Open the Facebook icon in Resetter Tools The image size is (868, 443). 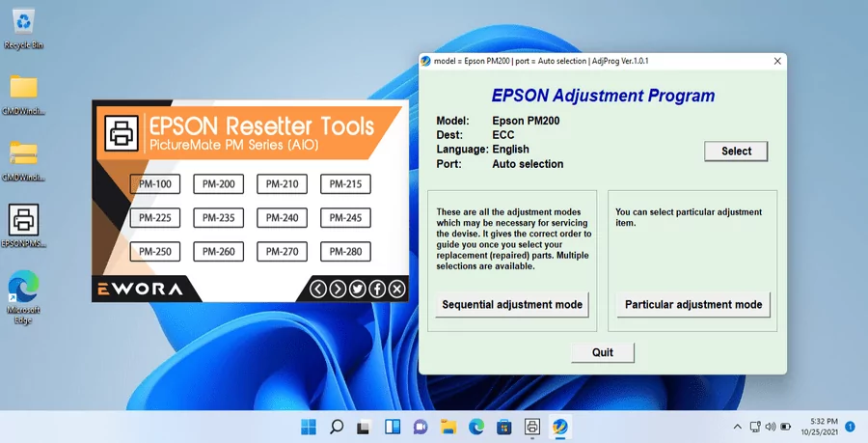click(377, 289)
